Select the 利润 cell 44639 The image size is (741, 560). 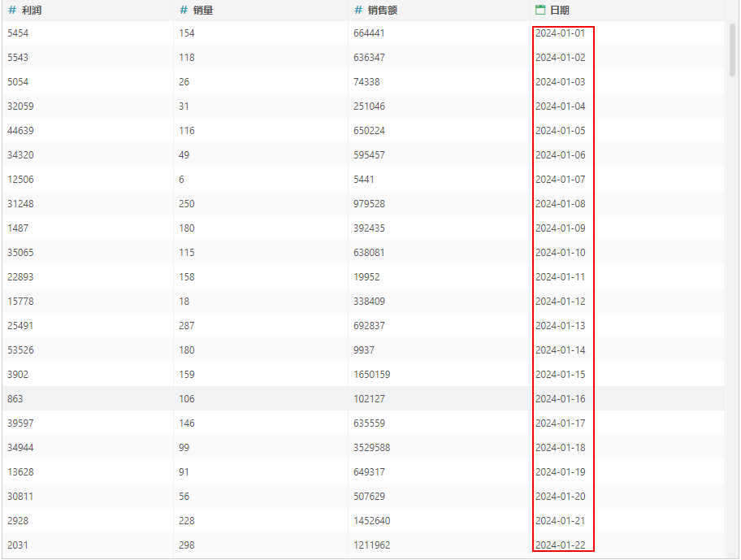21,130
